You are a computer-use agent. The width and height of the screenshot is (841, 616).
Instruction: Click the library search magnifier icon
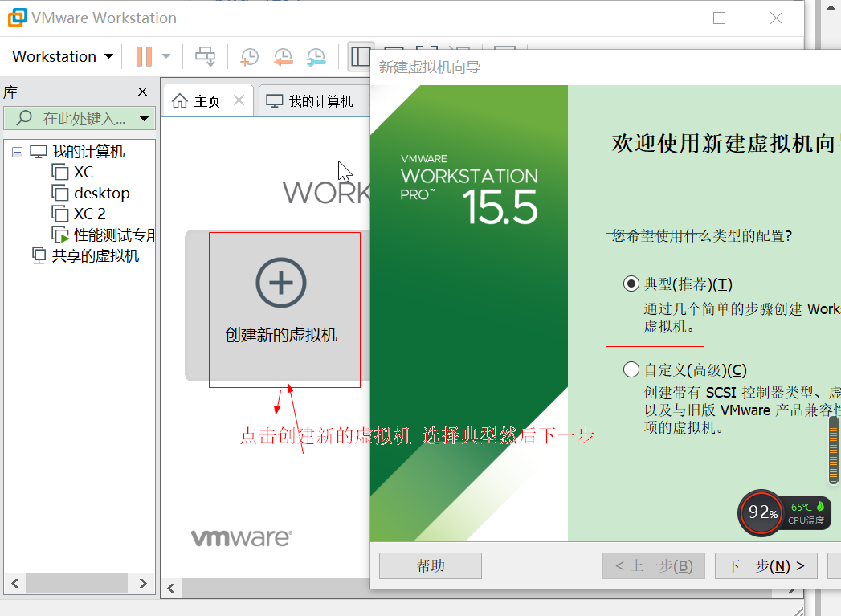(24, 118)
